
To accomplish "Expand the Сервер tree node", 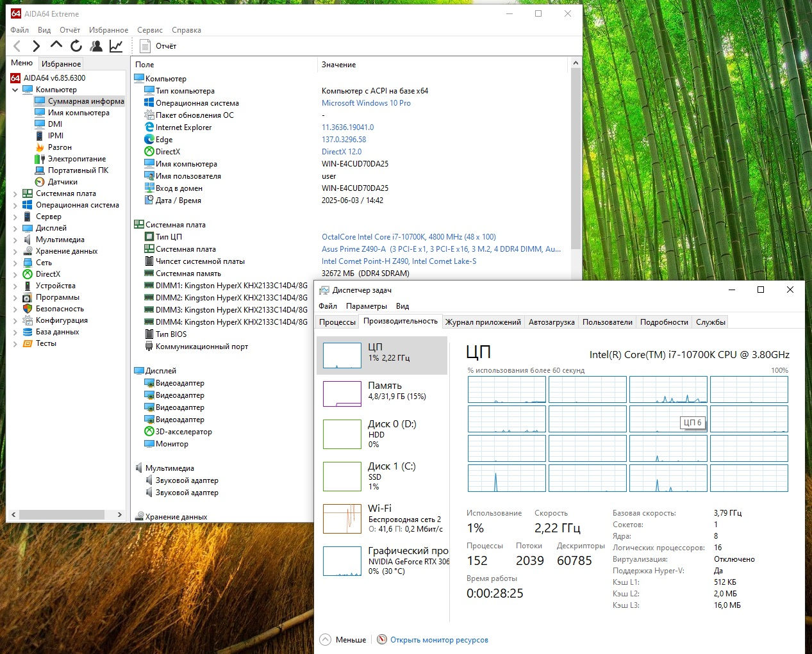I will (15, 217).
